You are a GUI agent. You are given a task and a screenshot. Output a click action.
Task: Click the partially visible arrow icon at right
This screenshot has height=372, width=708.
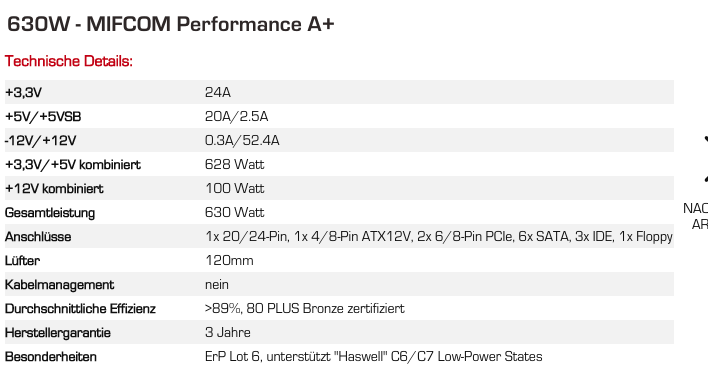(x=705, y=159)
